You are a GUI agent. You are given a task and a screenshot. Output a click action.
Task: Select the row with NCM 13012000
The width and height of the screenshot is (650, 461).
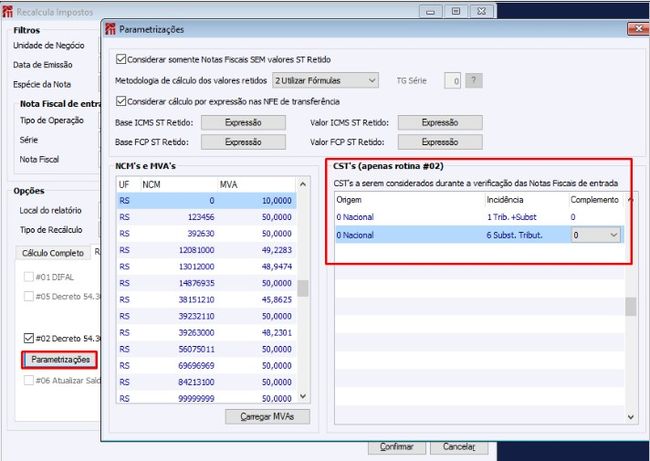(206, 267)
